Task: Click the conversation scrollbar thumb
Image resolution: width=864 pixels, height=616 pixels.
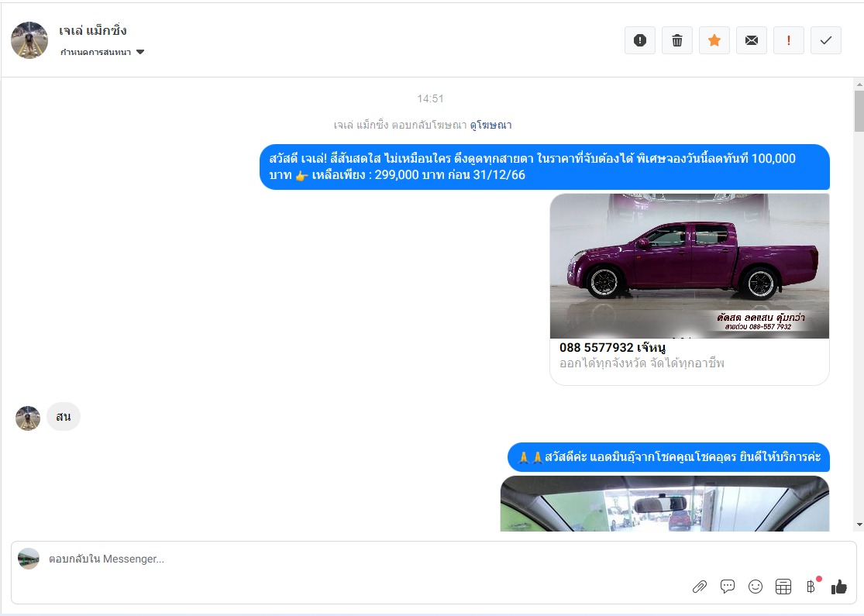Action: click(x=859, y=112)
